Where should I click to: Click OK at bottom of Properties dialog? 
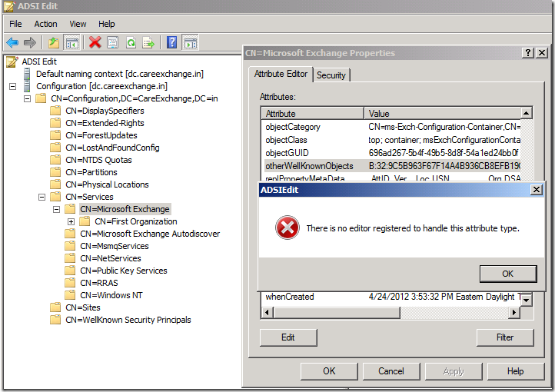point(329,371)
